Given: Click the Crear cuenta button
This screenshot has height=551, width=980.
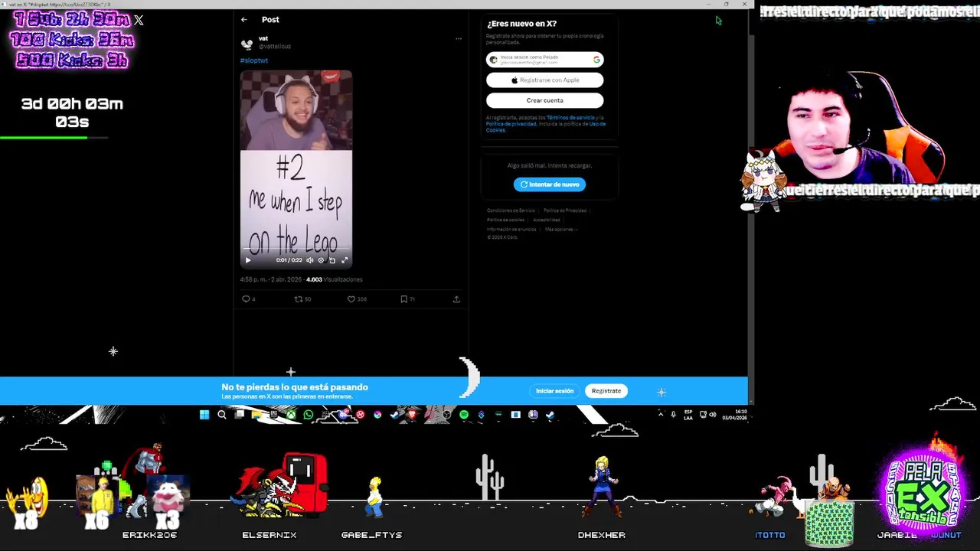Looking at the screenshot, I should point(544,100).
